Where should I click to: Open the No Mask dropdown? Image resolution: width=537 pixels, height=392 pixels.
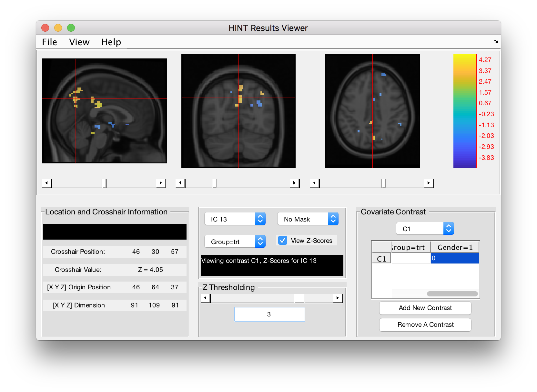click(x=308, y=219)
